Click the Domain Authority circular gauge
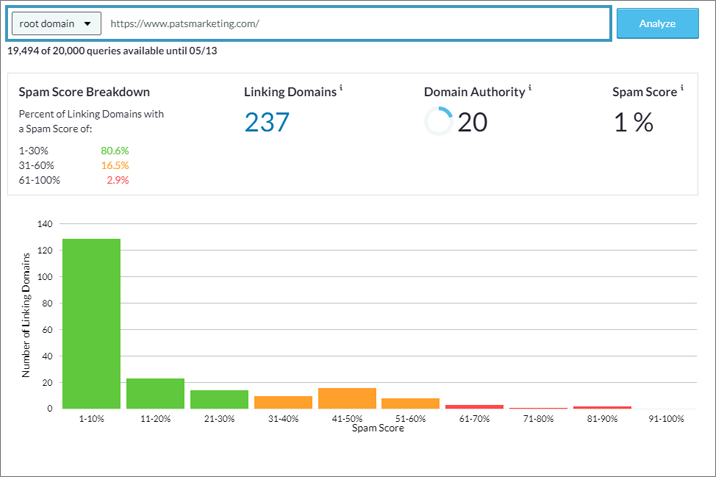Viewport: 716px width, 477px height. coord(438,122)
